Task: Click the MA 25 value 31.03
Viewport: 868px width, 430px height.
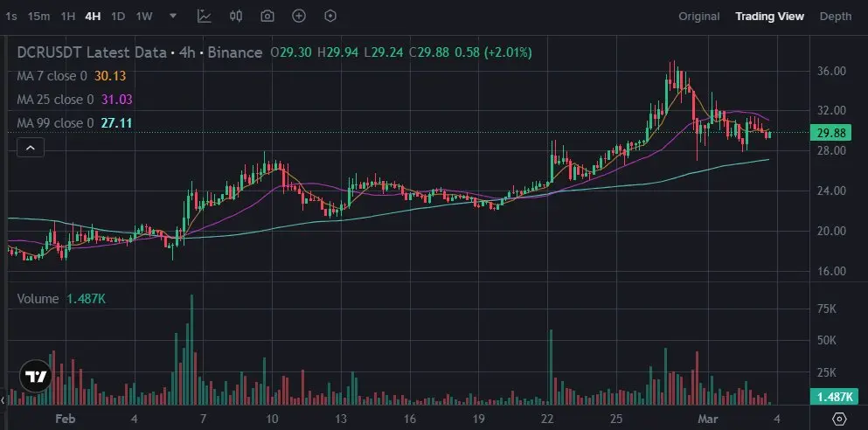Action: pos(116,100)
